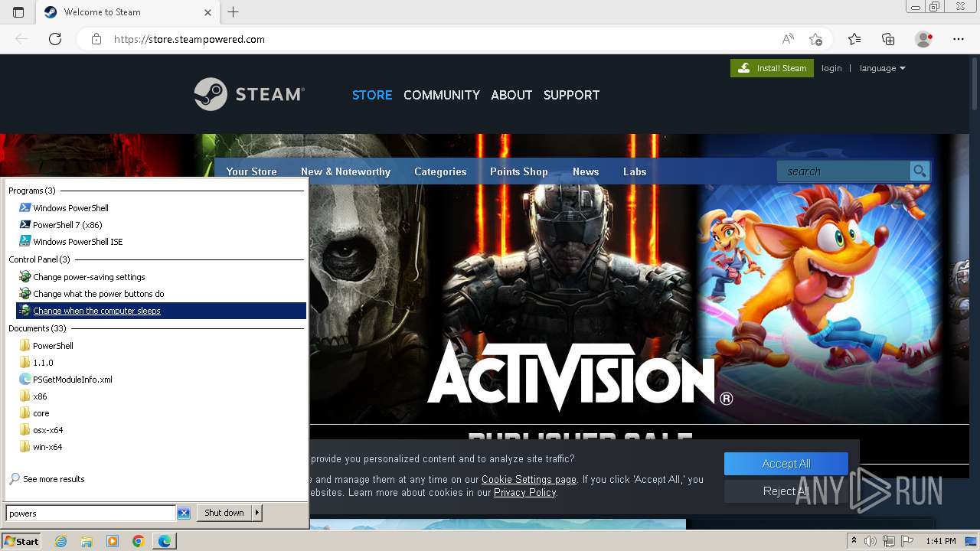Click the Control Panel (3) group header
Viewport: 980px width, 551px height.
[x=39, y=259]
